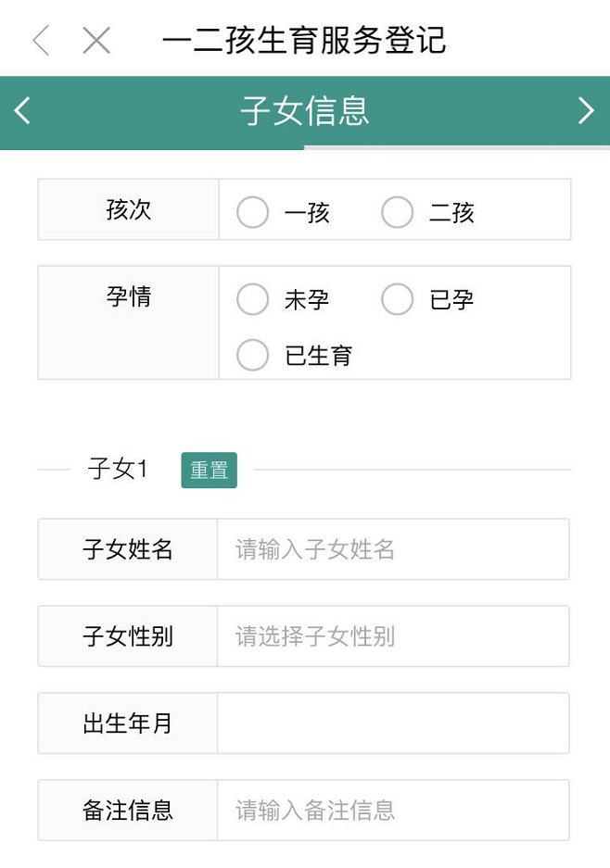The width and height of the screenshot is (610, 868).
Task: Choose 已生育 pregnancy status
Action: coord(253,355)
